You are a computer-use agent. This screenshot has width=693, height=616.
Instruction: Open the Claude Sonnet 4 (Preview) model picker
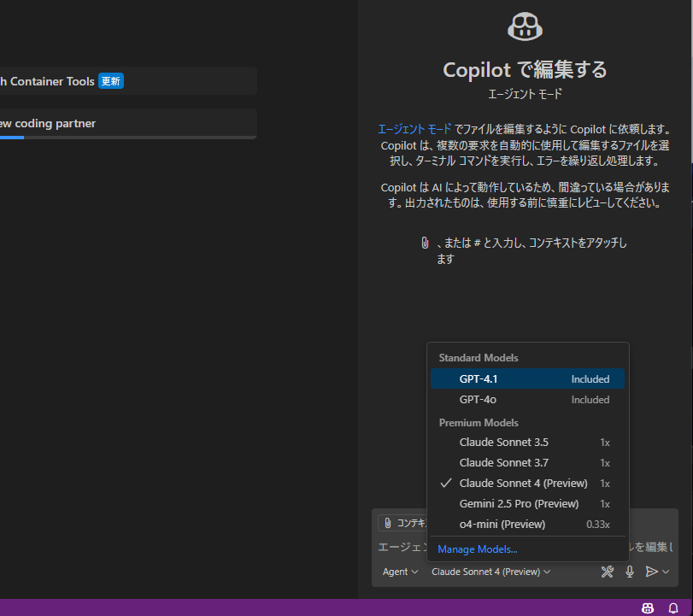click(490, 572)
